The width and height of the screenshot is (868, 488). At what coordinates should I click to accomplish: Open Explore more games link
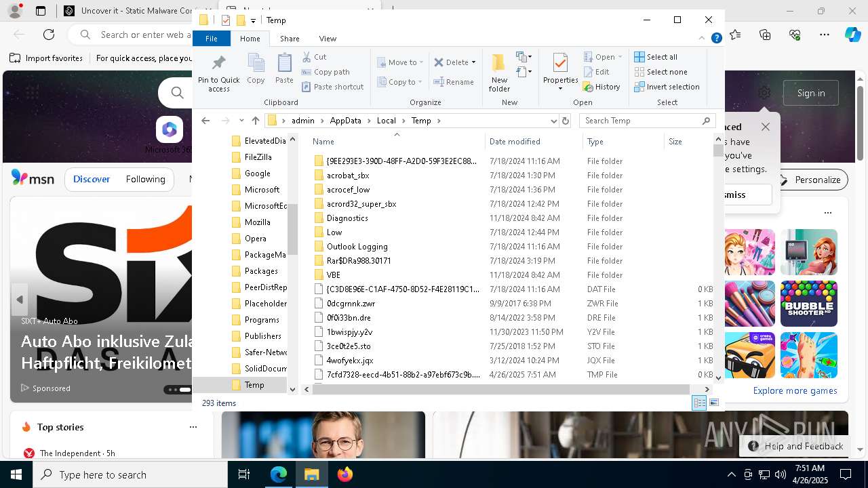pyautogui.click(x=795, y=390)
